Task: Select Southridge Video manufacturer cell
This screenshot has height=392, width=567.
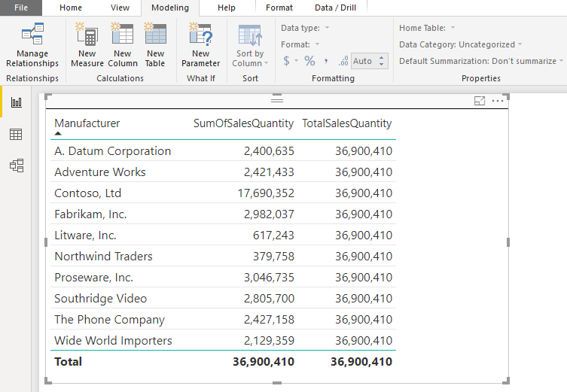Action: click(x=101, y=299)
